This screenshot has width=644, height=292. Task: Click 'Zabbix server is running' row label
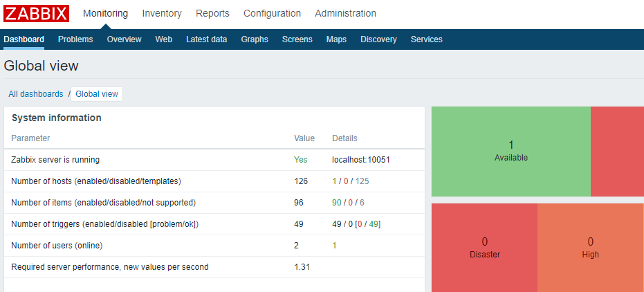55,160
